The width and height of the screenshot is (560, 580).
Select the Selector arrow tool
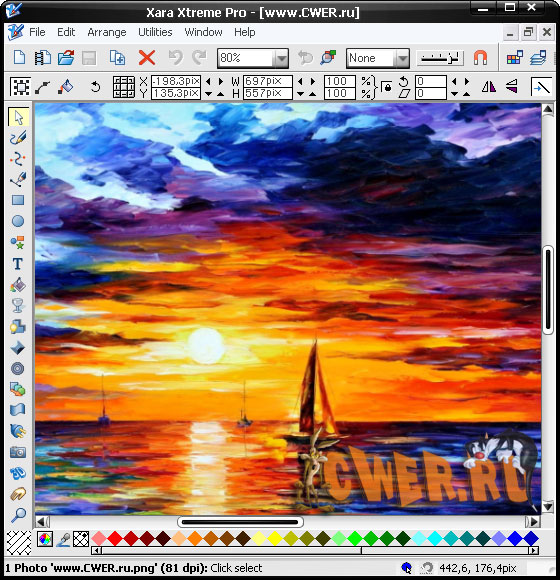18,117
